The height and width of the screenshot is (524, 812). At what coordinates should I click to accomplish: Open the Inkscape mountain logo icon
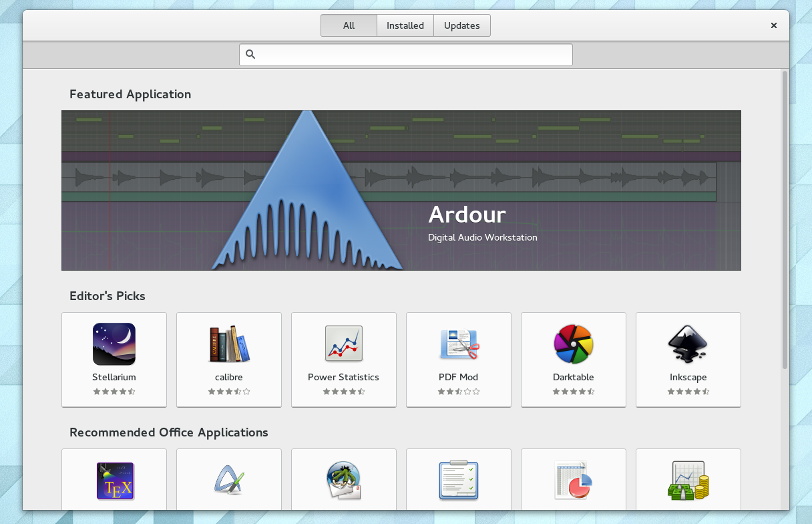pos(688,344)
